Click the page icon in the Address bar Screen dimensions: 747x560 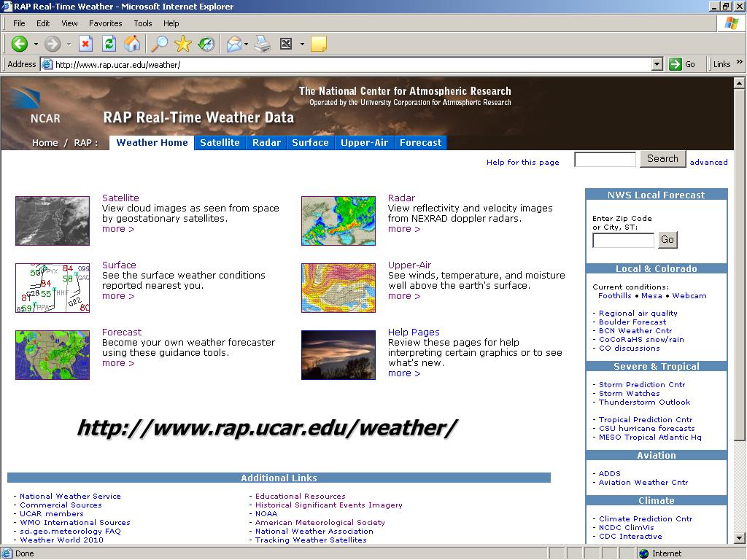click(x=47, y=64)
